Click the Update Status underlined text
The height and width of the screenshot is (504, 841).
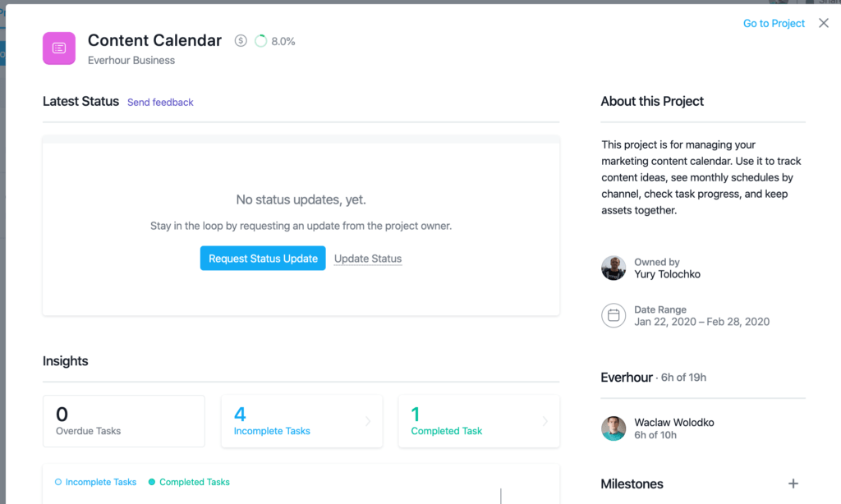coord(367,258)
